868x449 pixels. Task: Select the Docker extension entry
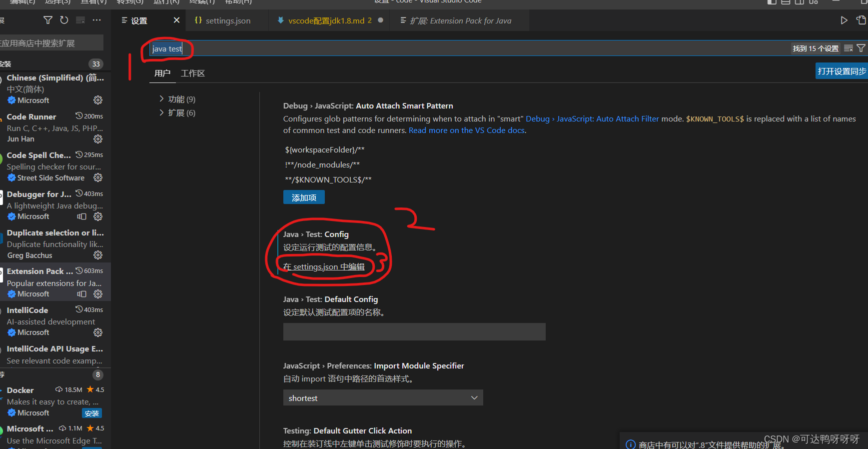pos(55,401)
